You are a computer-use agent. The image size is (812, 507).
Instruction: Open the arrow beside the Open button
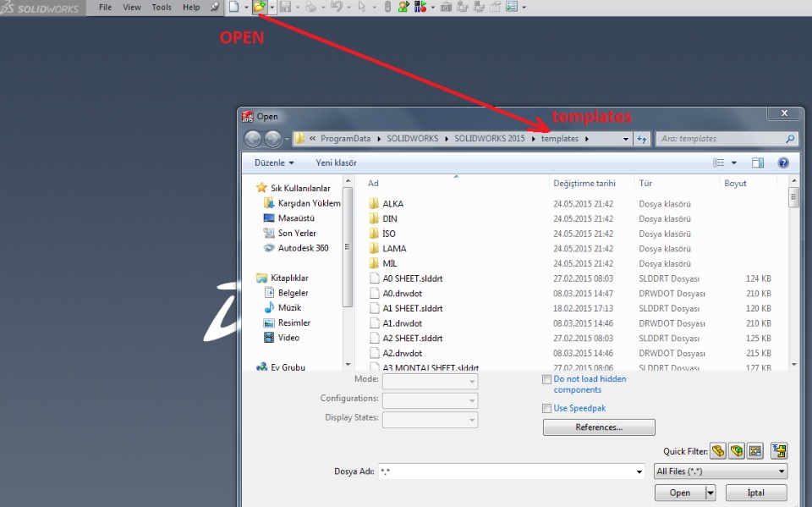pyautogui.click(x=710, y=493)
